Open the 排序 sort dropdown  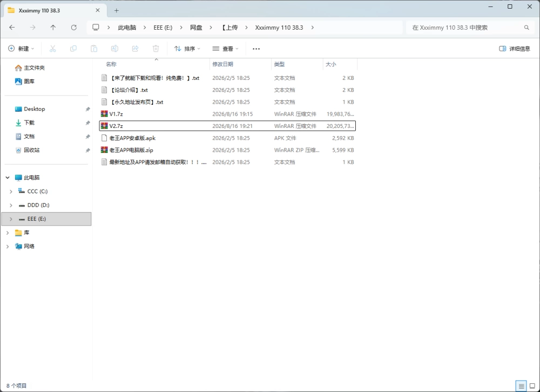tap(187, 49)
